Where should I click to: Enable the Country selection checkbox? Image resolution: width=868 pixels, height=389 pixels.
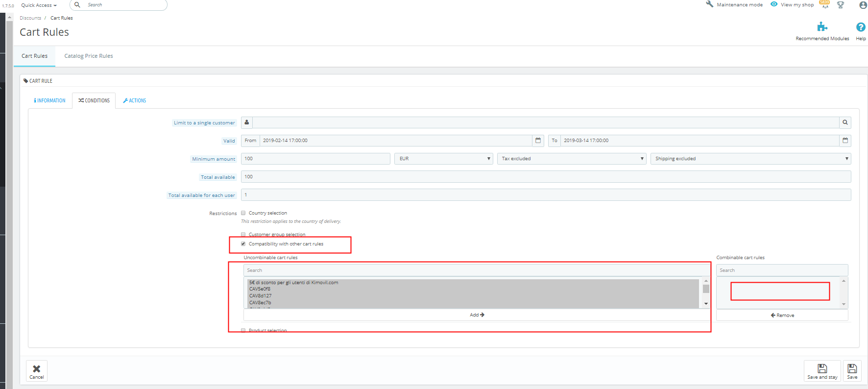[x=243, y=213]
